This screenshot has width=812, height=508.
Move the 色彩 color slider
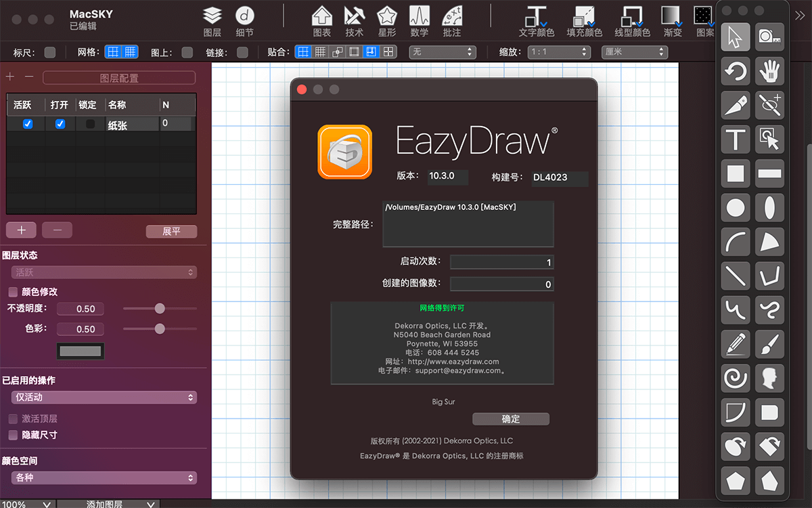pos(160,329)
